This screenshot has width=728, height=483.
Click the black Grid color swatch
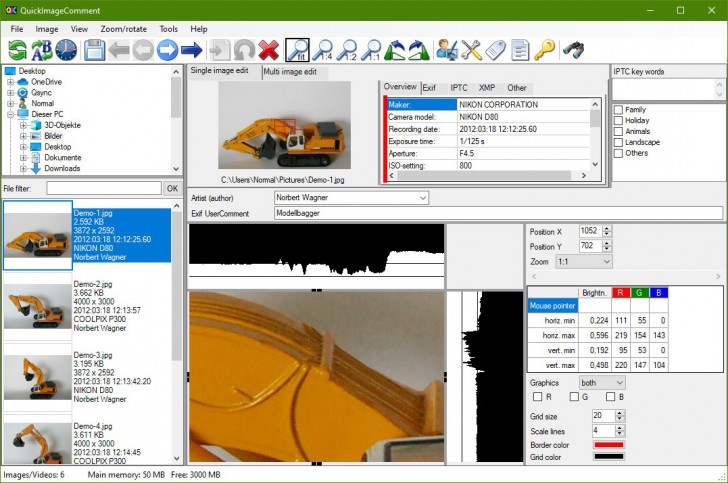coord(609,457)
